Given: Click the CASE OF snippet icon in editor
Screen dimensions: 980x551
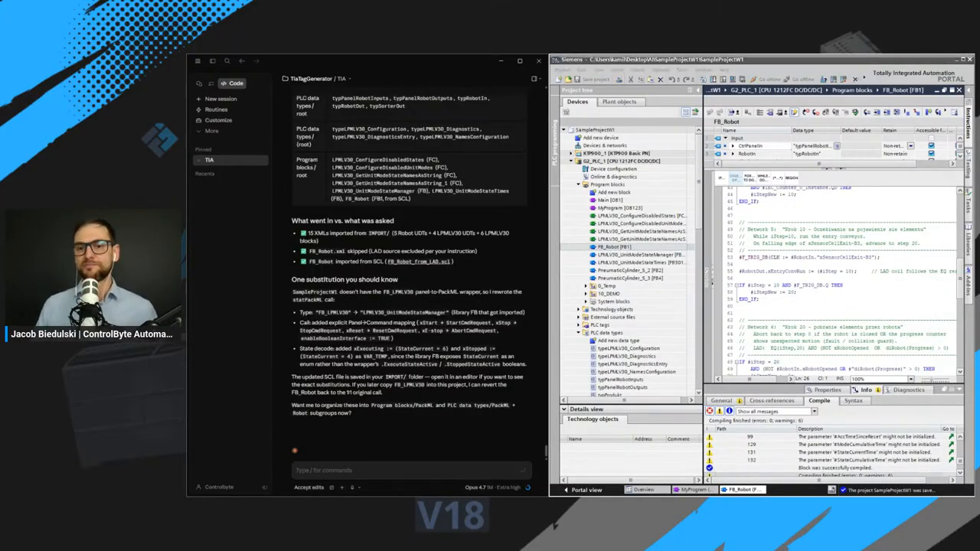Looking at the screenshot, I should pyautogui.click(x=734, y=177).
